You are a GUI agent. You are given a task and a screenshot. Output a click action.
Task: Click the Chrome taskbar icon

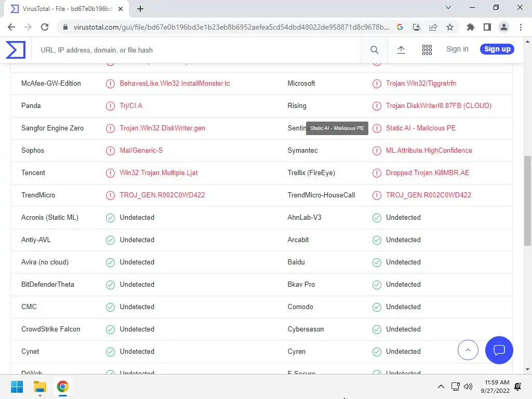63,387
